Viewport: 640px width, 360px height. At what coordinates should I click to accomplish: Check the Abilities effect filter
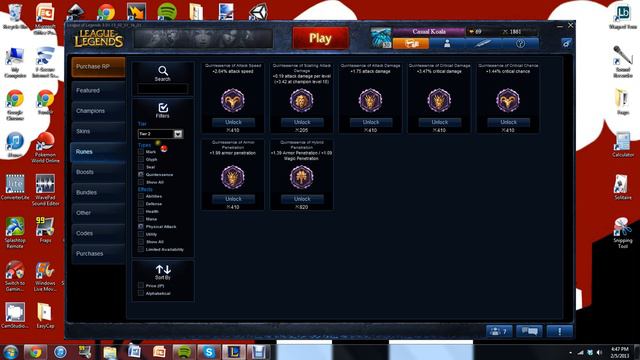click(141, 196)
